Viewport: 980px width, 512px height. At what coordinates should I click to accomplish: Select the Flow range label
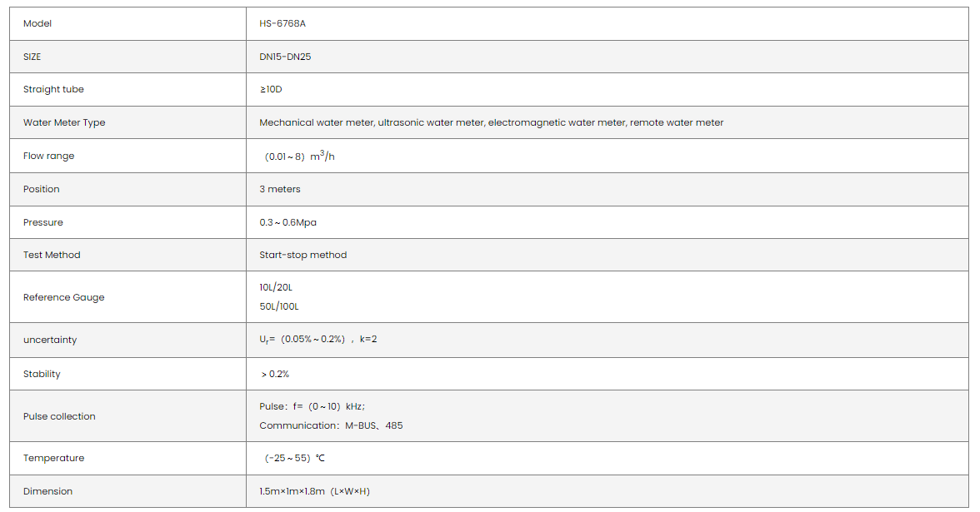click(48, 156)
